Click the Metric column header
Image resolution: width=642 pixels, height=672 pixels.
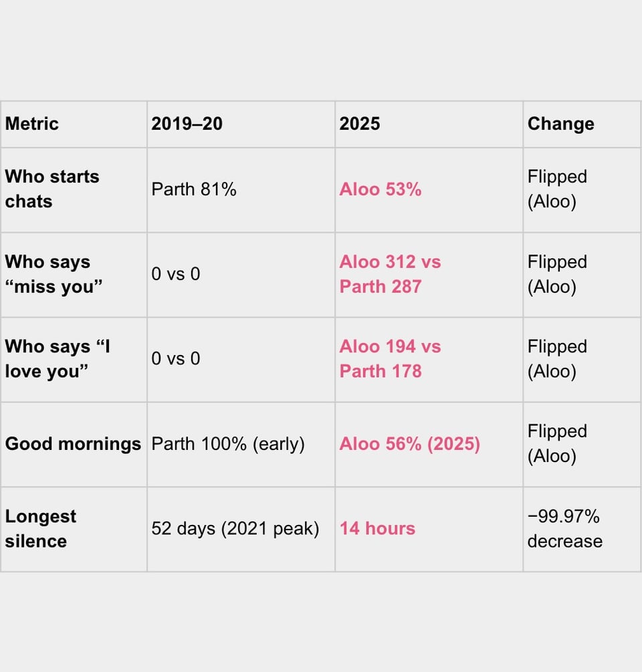[x=32, y=124]
